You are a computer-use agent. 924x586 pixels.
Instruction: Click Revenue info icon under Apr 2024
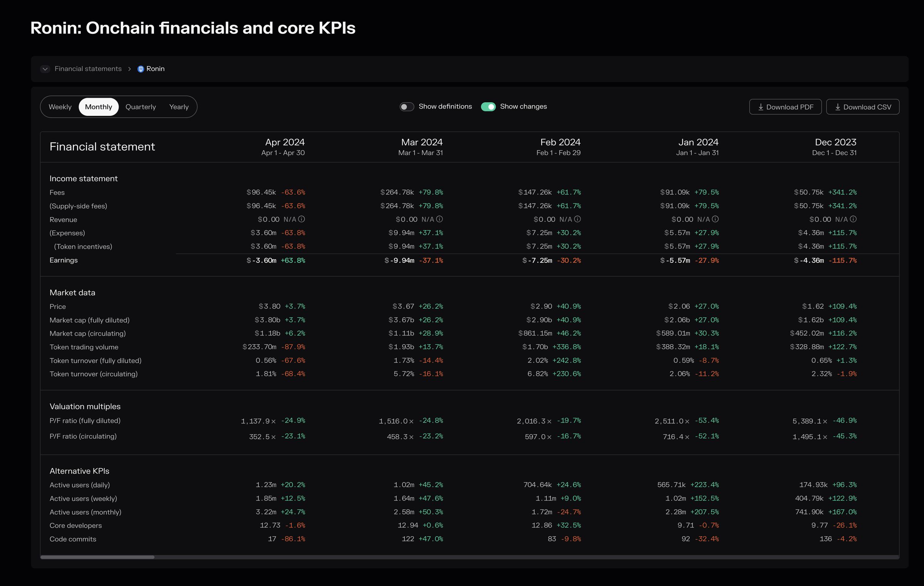(x=301, y=219)
